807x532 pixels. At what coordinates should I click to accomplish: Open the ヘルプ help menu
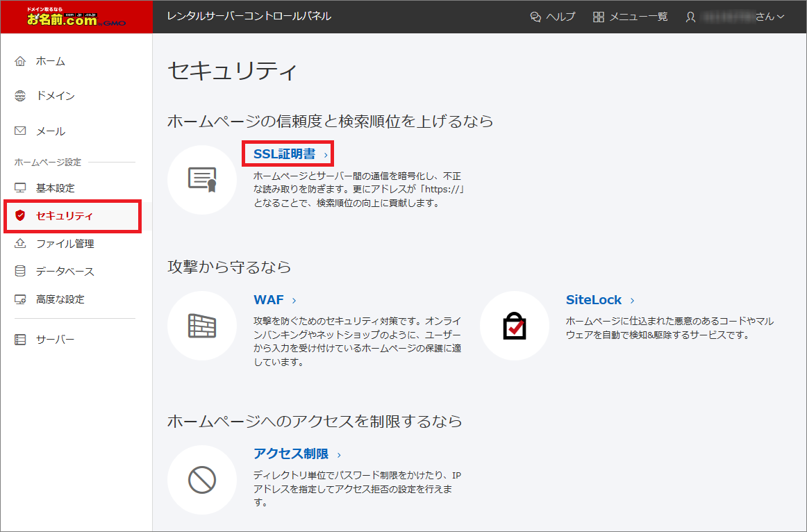553,17
